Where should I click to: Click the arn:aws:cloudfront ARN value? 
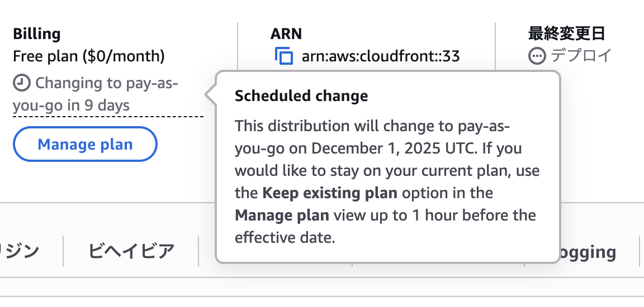click(381, 56)
